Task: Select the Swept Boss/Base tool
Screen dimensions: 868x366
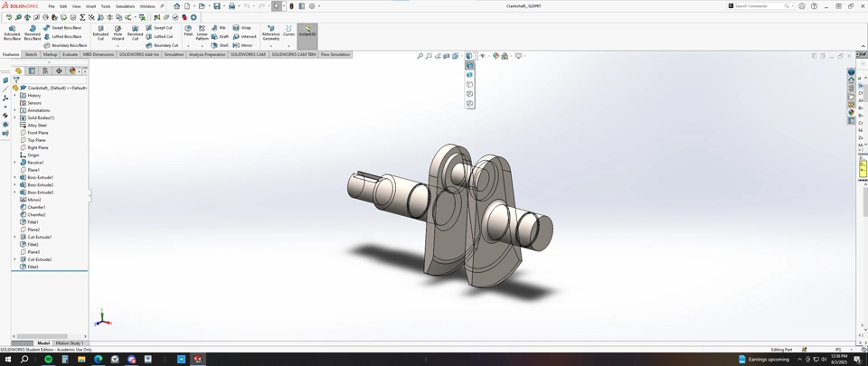Action: (62, 28)
